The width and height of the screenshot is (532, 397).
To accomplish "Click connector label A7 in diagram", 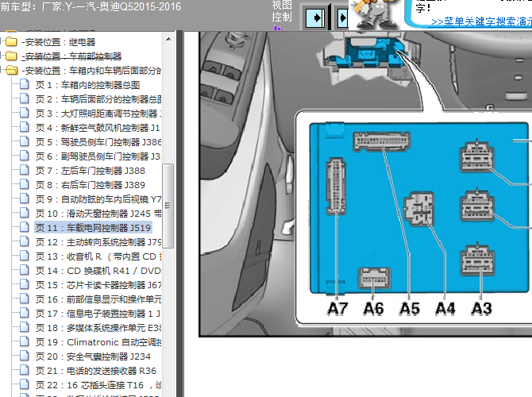I will click(x=337, y=308).
